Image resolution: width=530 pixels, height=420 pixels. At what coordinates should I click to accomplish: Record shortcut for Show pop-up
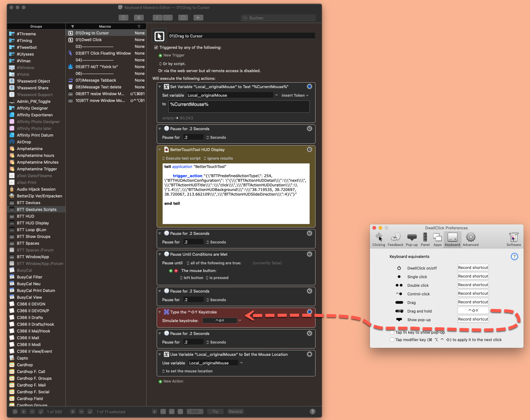point(473,319)
